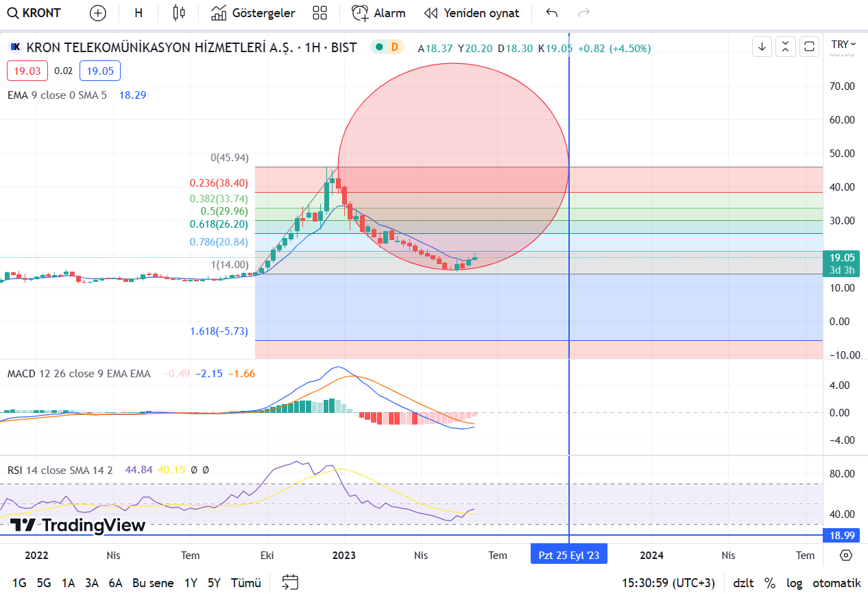The image size is (868, 594).
Task: Click the 0.618(26.20) Fibonacci level label
Action: 219,224
